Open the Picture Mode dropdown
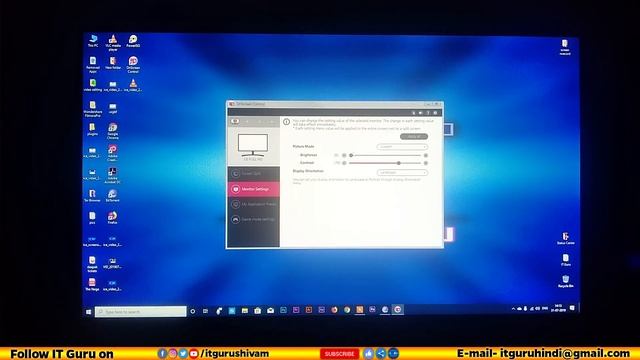 402,147
